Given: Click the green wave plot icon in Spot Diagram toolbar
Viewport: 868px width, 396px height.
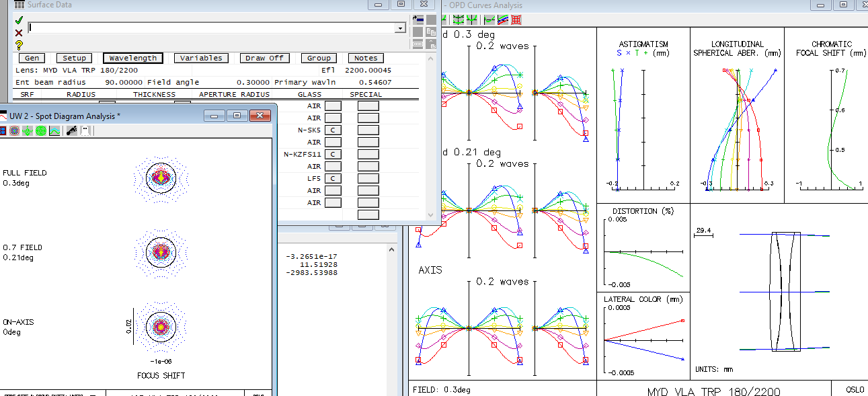Looking at the screenshot, I should pyautogui.click(x=54, y=131).
